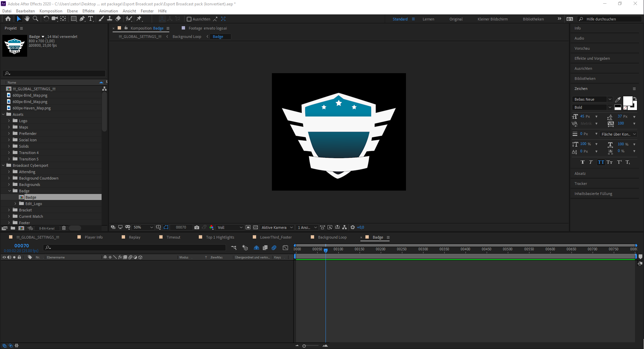
Task: Select the Pen tool
Action: [82, 19]
